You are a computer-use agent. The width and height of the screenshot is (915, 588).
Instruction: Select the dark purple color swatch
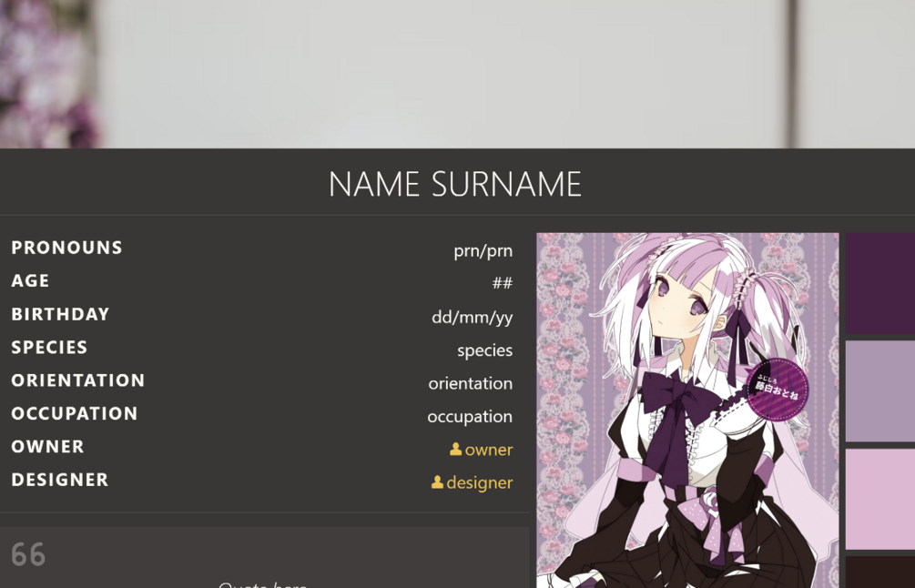pos(880,283)
